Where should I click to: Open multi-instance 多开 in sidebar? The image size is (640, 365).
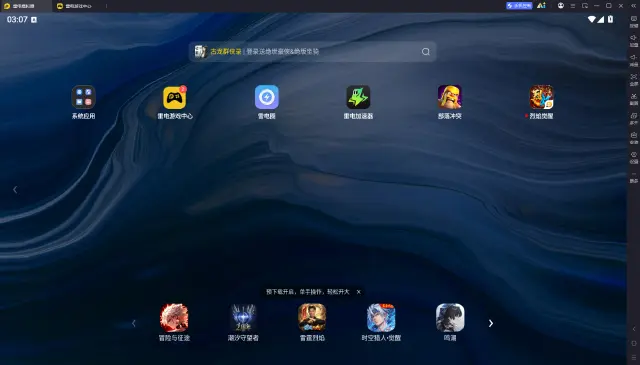(x=633, y=118)
